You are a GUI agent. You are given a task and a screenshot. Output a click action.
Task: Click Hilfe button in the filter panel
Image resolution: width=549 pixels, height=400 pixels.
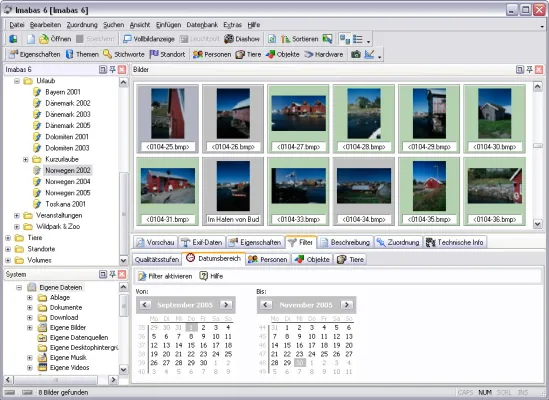tap(211, 276)
